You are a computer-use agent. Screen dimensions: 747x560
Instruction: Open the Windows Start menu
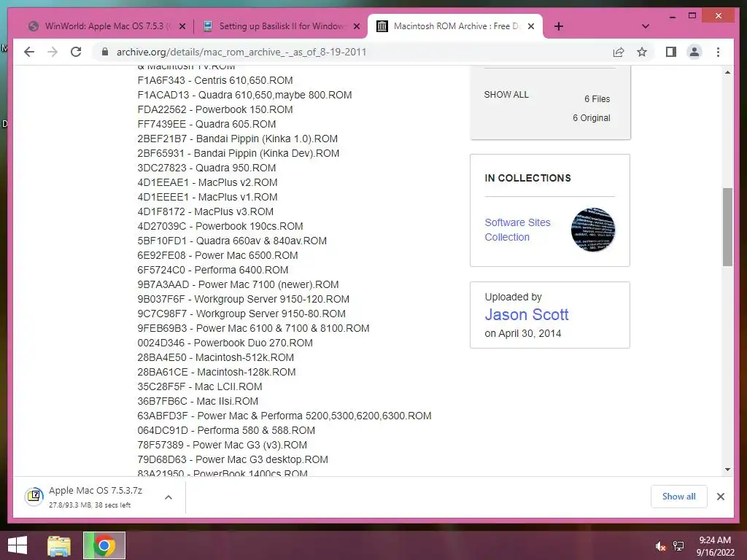click(x=18, y=545)
